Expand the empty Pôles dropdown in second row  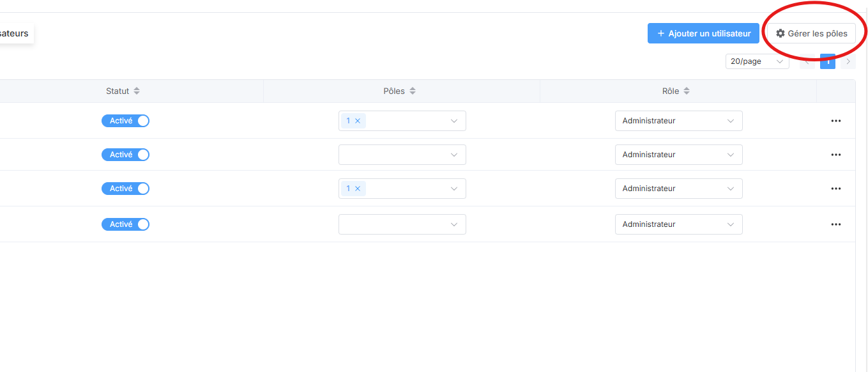tap(402, 155)
